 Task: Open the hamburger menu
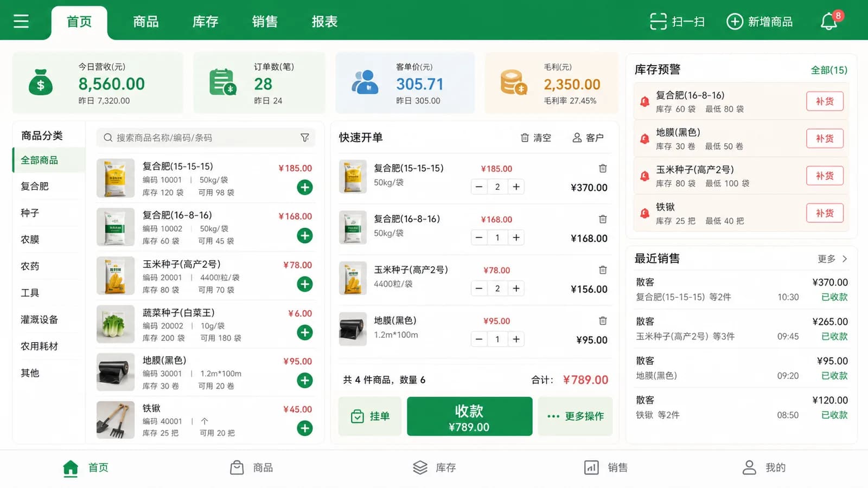21,21
